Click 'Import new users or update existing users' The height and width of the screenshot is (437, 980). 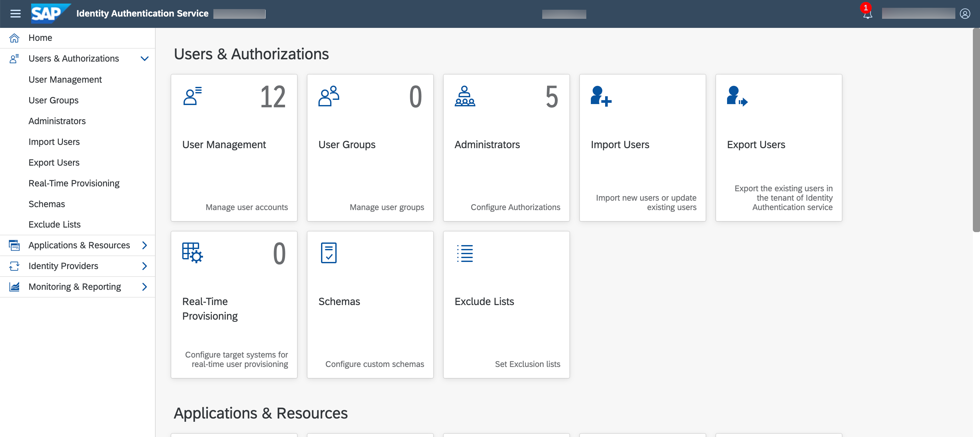coord(646,202)
